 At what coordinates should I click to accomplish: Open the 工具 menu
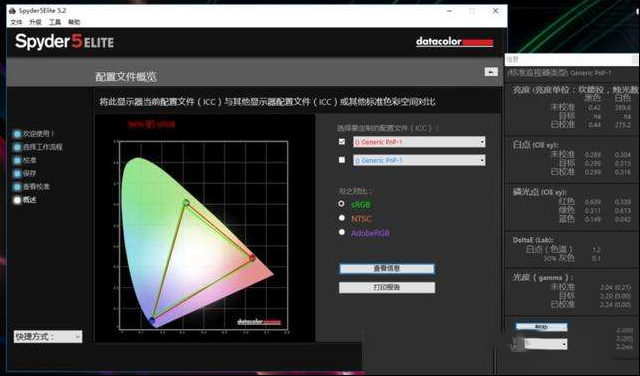tap(55, 22)
